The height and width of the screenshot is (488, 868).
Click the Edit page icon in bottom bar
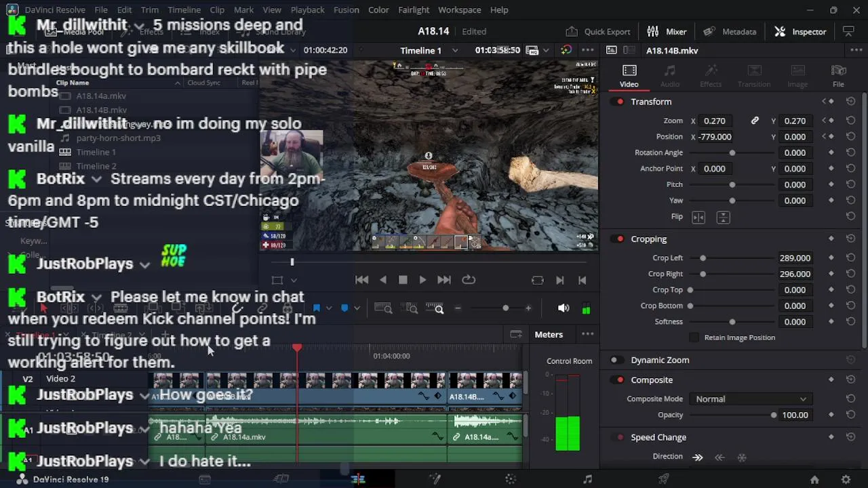[x=358, y=479]
